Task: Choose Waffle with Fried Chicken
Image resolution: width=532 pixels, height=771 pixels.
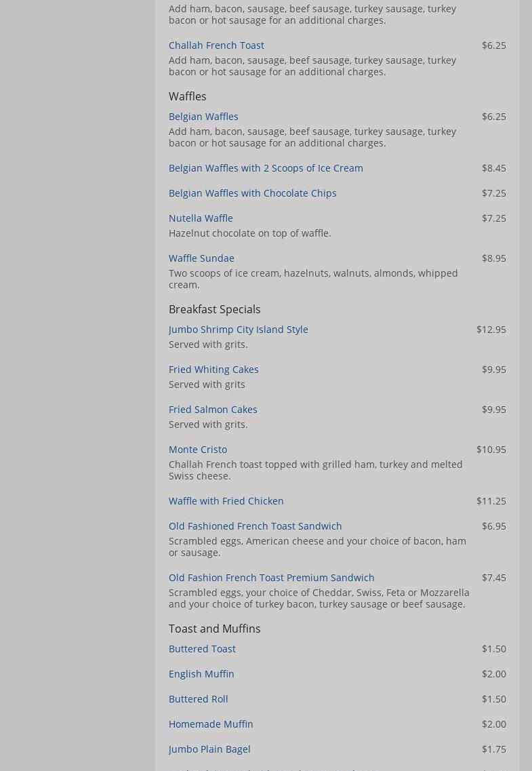Action: tap(226, 501)
